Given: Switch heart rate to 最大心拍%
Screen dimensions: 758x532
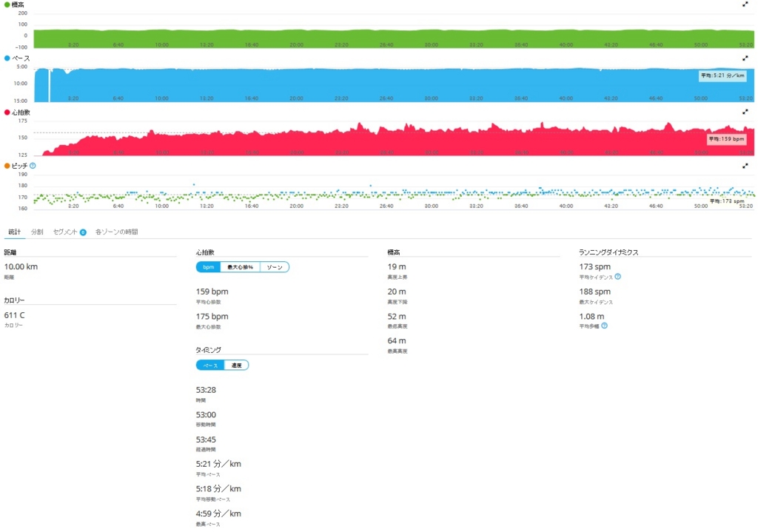Looking at the screenshot, I should point(241,267).
